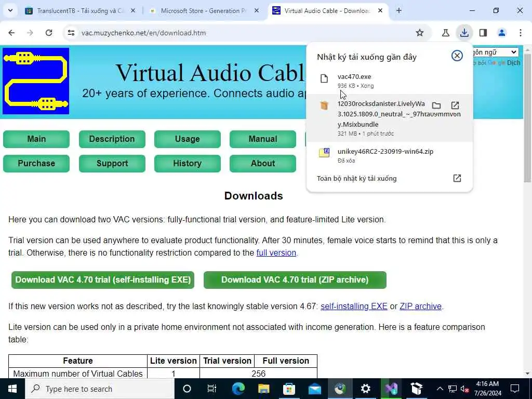Select the Virtual Audio Cable tab
Image resolution: width=532 pixels, height=399 pixels.
tap(328, 10)
